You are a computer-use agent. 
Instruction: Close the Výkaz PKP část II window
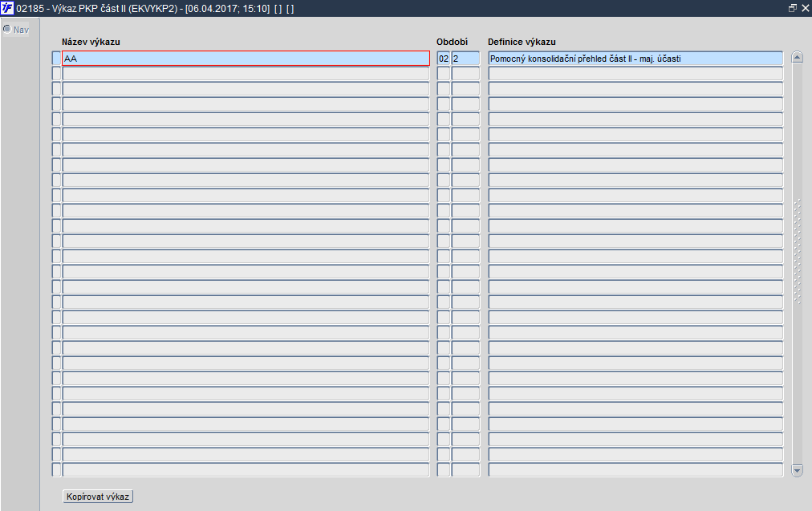pyautogui.click(x=806, y=8)
